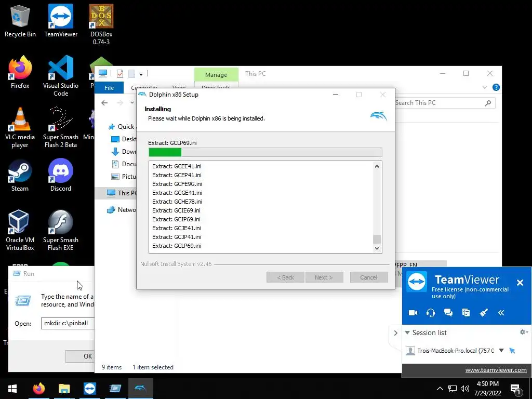The image size is (532, 399).
Task: Click the Next button in Dolphin Setup
Action: (324, 277)
